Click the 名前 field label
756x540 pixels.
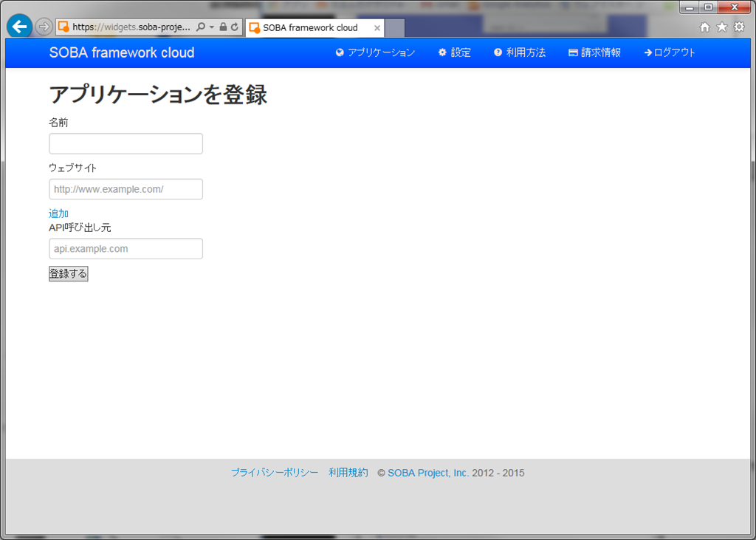59,123
